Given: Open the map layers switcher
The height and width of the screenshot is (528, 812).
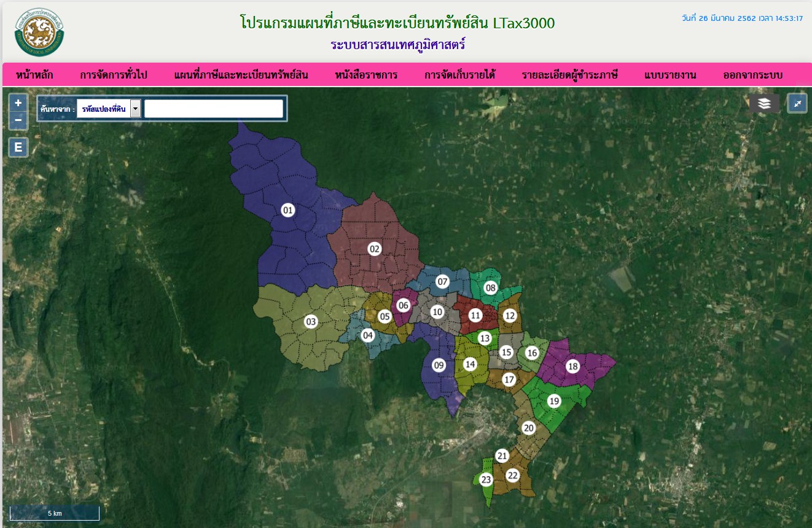Looking at the screenshot, I should [x=764, y=103].
